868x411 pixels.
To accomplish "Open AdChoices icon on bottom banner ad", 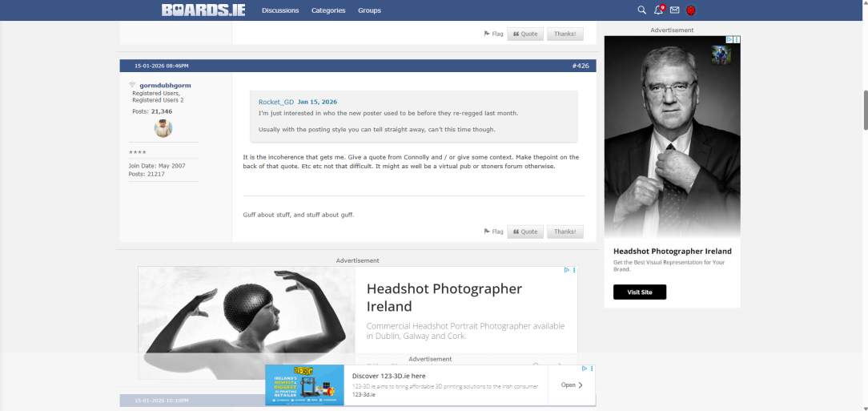I will 585,369.
